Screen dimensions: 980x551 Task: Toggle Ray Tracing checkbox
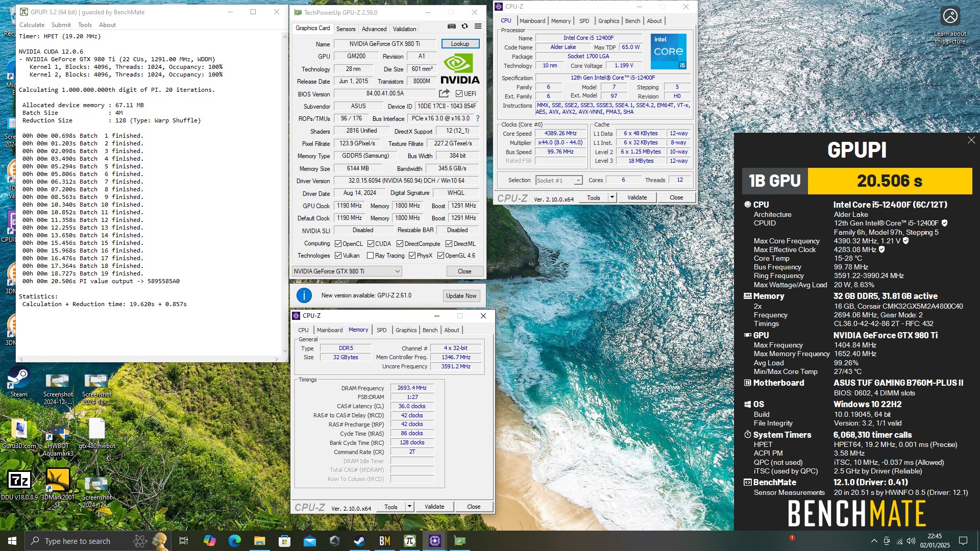(x=370, y=256)
